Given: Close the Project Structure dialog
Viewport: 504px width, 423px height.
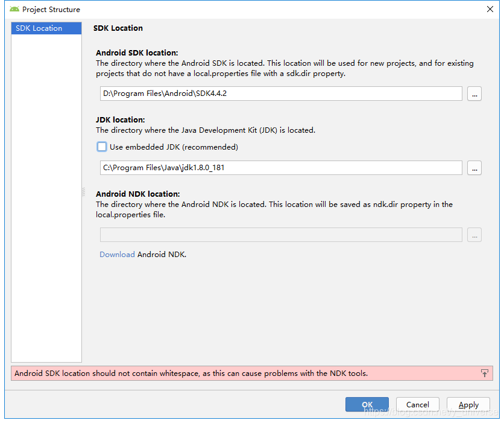Looking at the screenshot, I should pyautogui.click(x=490, y=9).
